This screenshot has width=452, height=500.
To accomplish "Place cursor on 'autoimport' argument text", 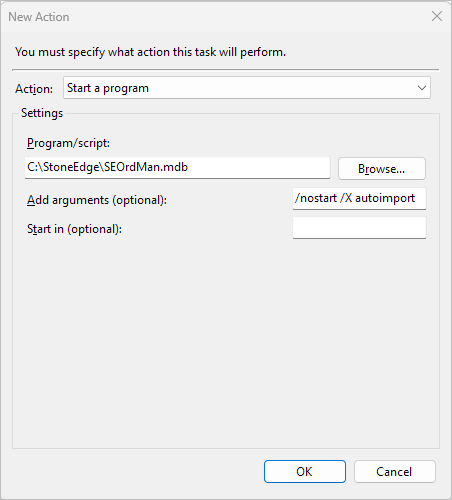I will [385, 198].
